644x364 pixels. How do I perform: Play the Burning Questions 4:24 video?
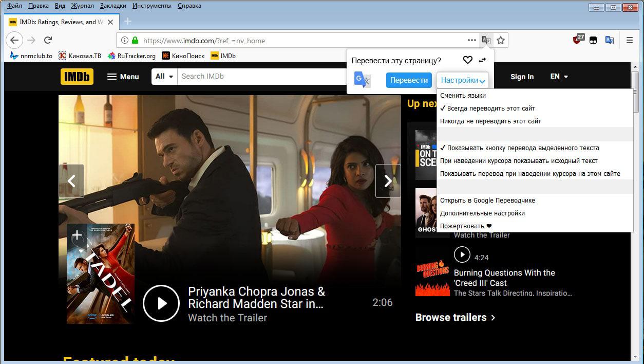coord(462,254)
